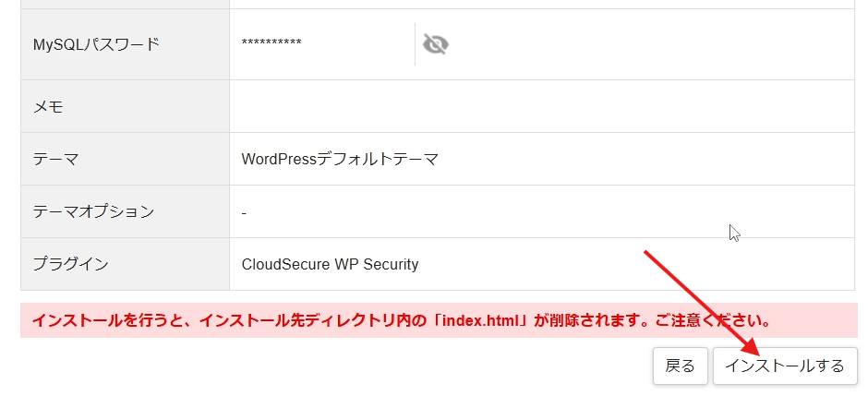Click the メモ row label
The height and width of the screenshot is (396, 868).
click(48, 106)
